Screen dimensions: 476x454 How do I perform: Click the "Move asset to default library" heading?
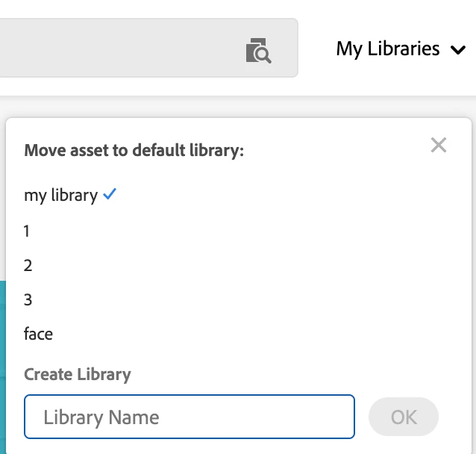(x=134, y=150)
